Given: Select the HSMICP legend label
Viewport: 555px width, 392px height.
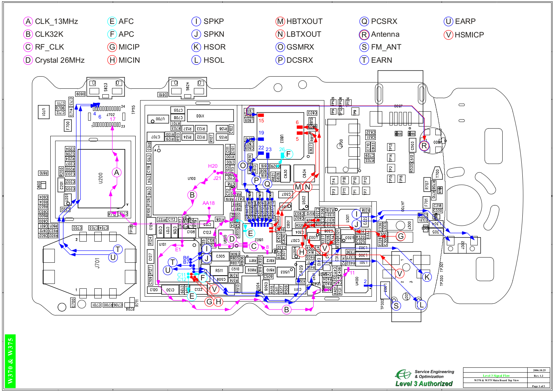Looking at the screenshot, I should 469,35.
